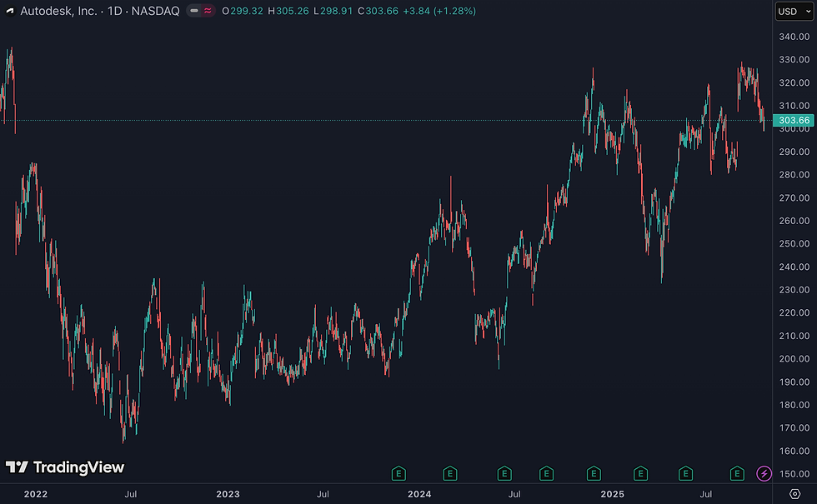Click the 2025 time axis label
Viewport: 817px width, 504px height.
coord(612,494)
